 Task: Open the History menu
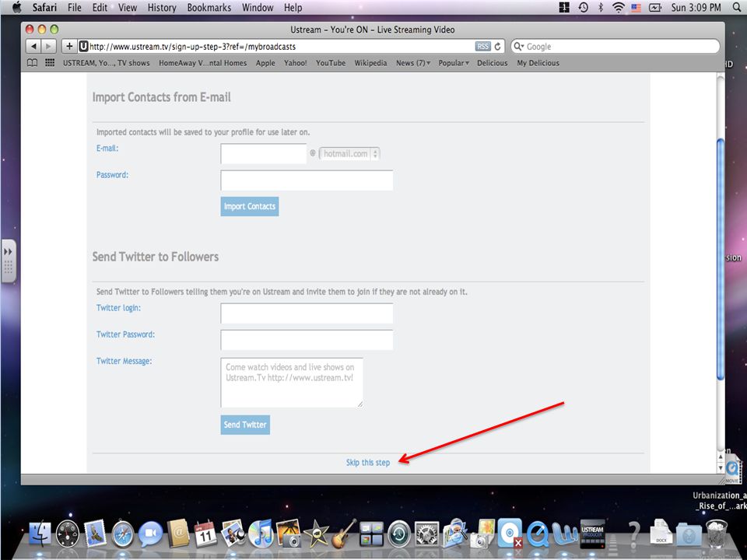[x=162, y=7]
